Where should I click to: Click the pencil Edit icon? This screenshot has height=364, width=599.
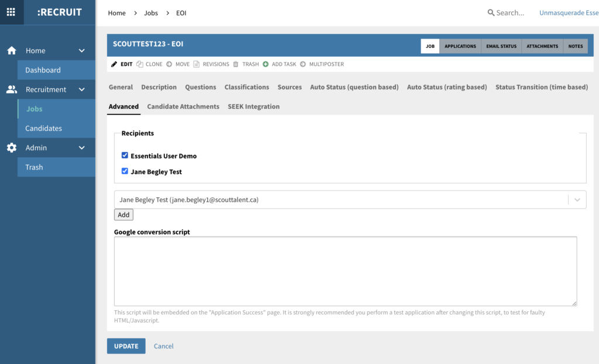(x=114, y=64)
